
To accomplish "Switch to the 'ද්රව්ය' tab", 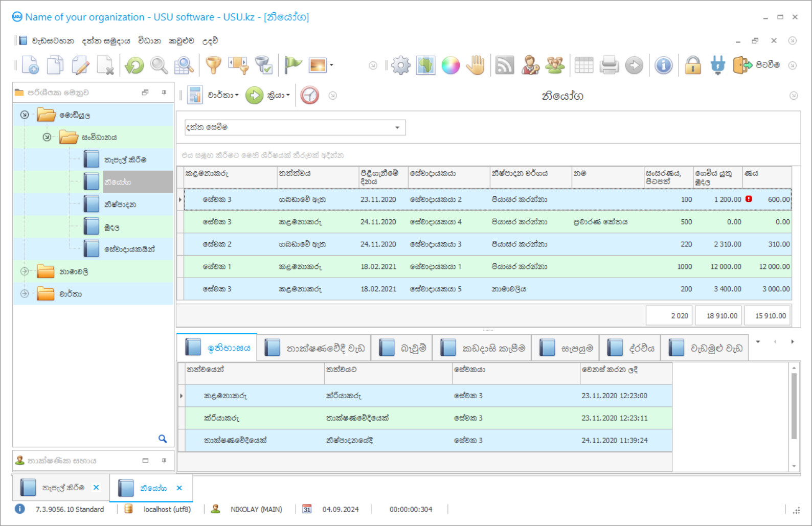I will (x=630, y=348).
